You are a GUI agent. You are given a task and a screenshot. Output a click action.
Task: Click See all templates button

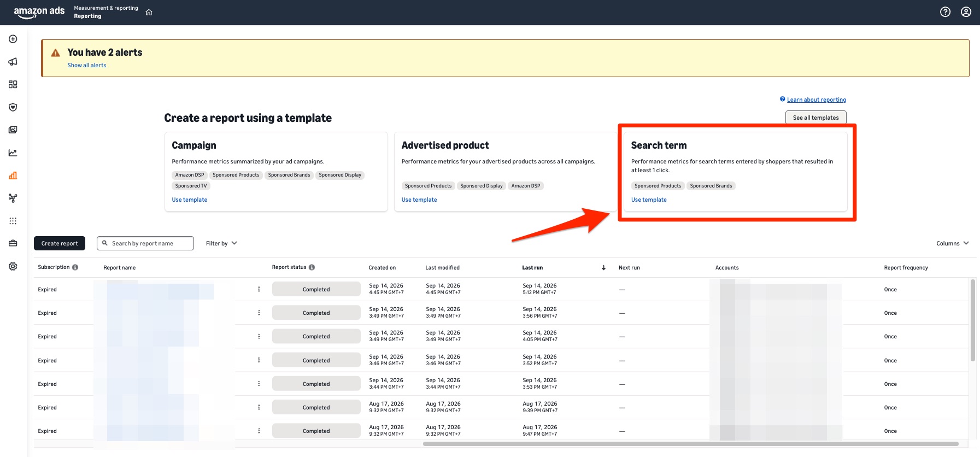[x=815, y=118]
